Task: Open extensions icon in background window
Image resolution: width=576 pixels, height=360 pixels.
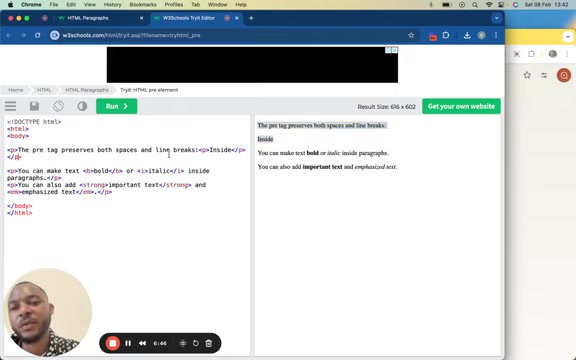Action: click(x=531, y=54)
